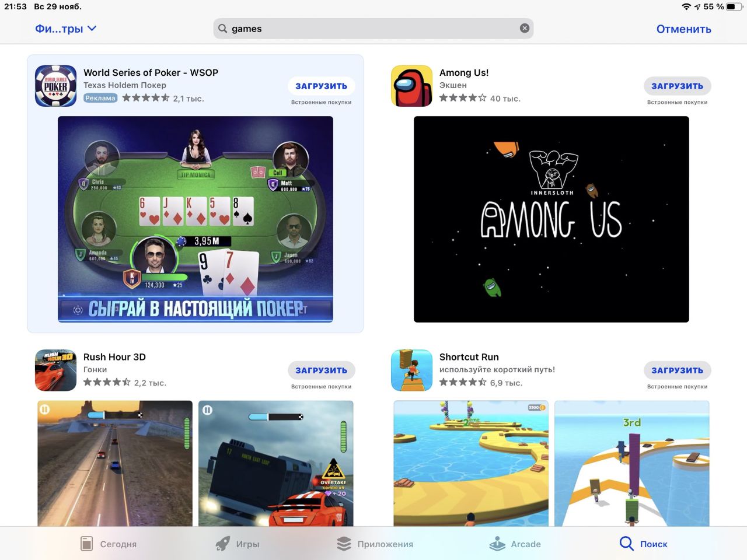Switch to the Сегодня tab
The width and height of the screenshot is (747, 560).
click(109, 544)
